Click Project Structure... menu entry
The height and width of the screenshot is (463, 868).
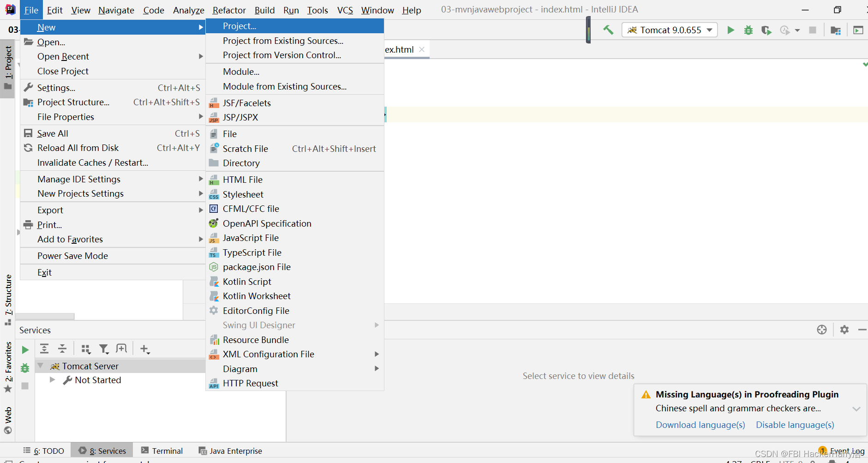(113, 102)
